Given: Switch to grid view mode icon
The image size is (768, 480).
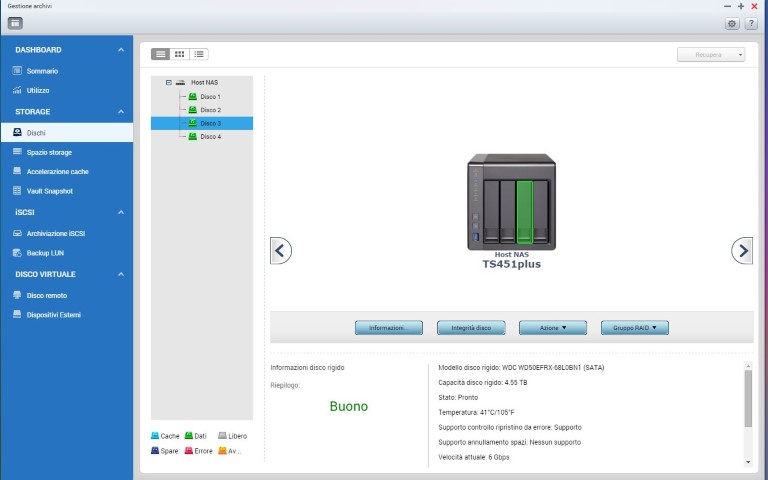Looking at the screenshot, I should point(180,54).
